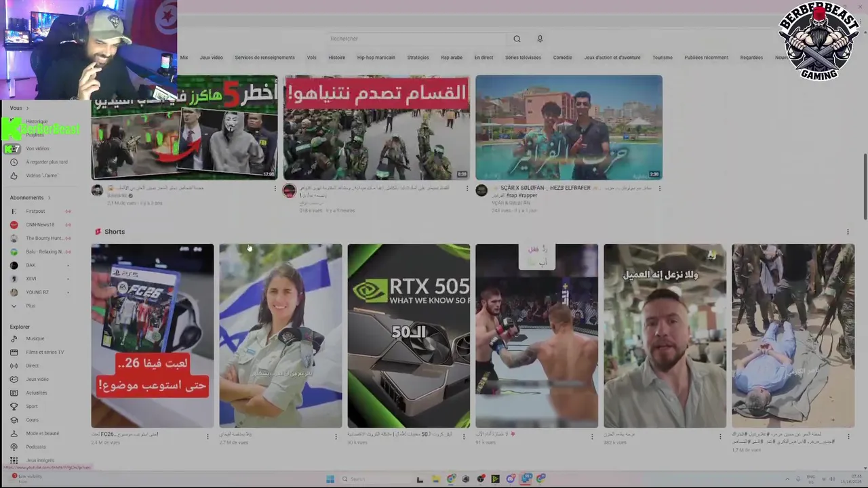Click the Shorts section heading
The width and height of the screenshot is (868, 488).
tap(115, 232)
